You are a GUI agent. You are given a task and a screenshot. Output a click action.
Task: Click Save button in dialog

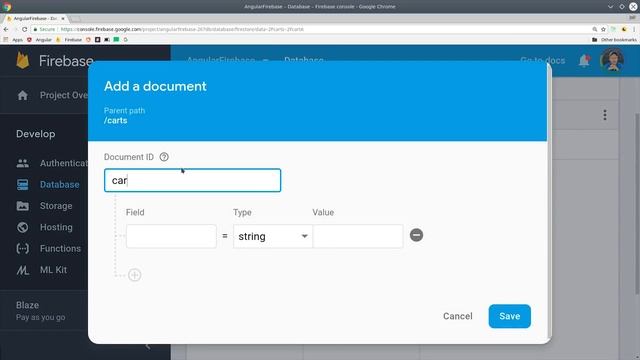509,316
